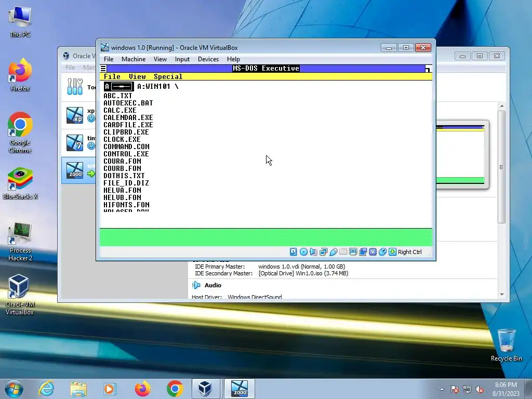This screenshot has height=399, width=532.
Task: Click the mouse integration status icon
Action: point(382,252)
